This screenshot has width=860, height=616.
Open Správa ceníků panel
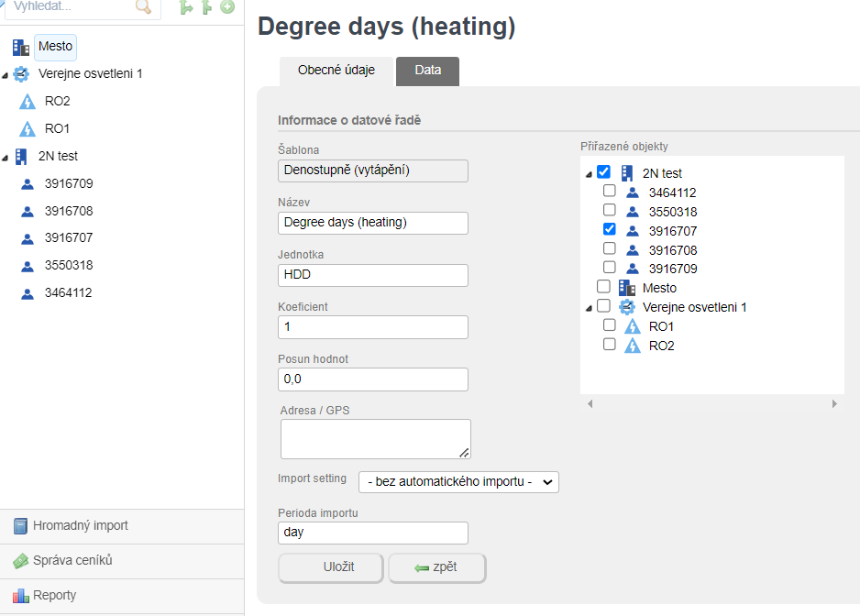pyautogui.click(x=72, y=561)
